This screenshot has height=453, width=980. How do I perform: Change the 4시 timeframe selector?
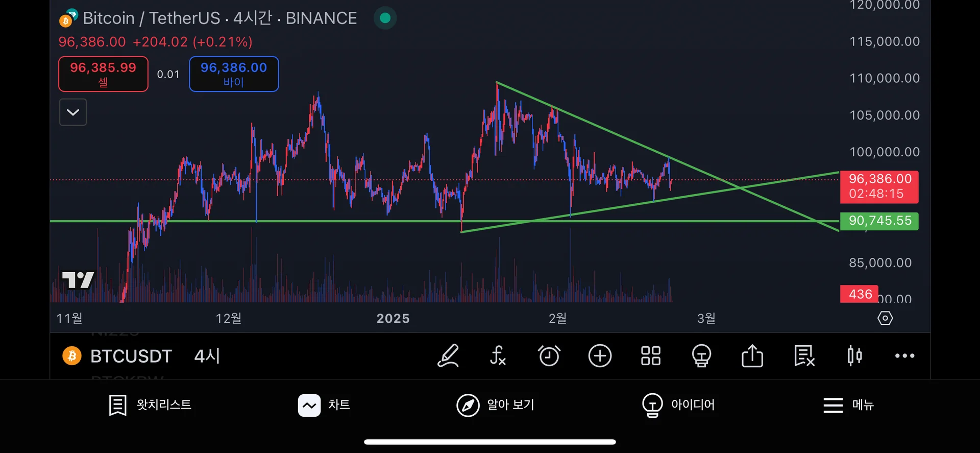[207, 356]
